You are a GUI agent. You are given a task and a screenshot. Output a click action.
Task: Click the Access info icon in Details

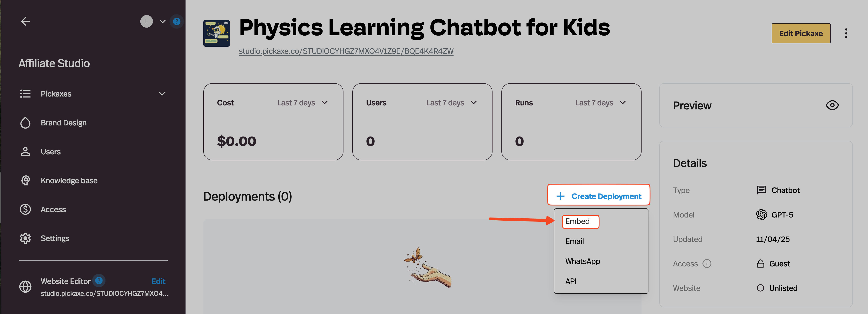point(707,264)
